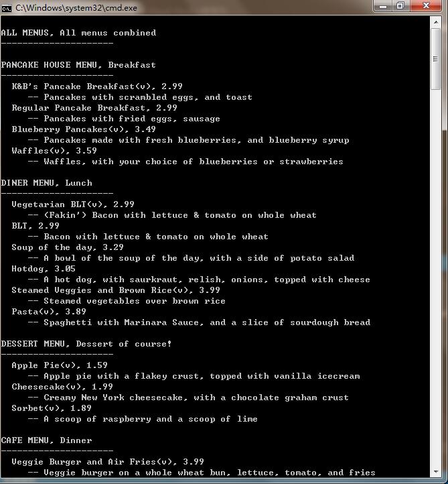Screen dimensions: 448x484
Task: Click the 'CAFE MENU, Dinner' heading
Action: 47,440
